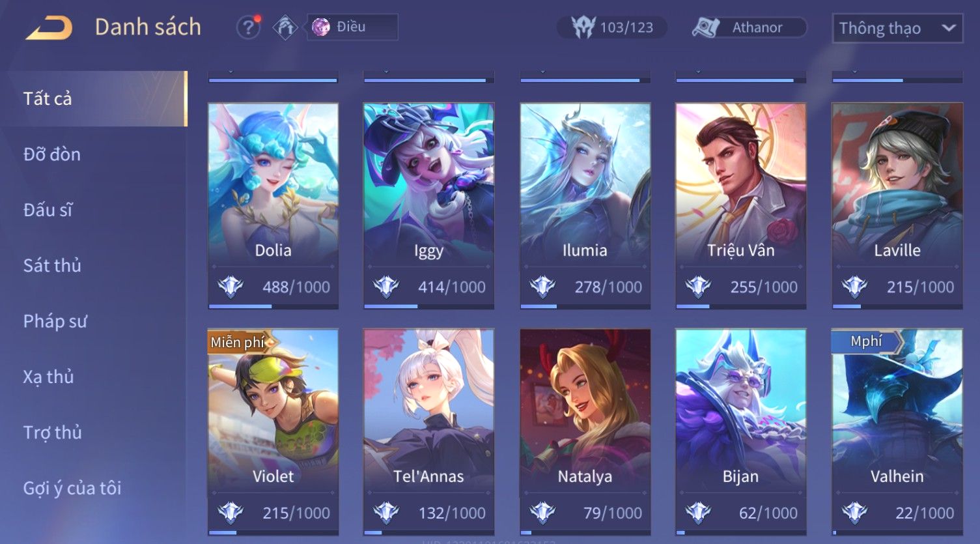Image resolution: width=980 pixels, height=544 pixels.
Task: Open the winged hero count icon 103/123
Action: (x=583, y=27)
